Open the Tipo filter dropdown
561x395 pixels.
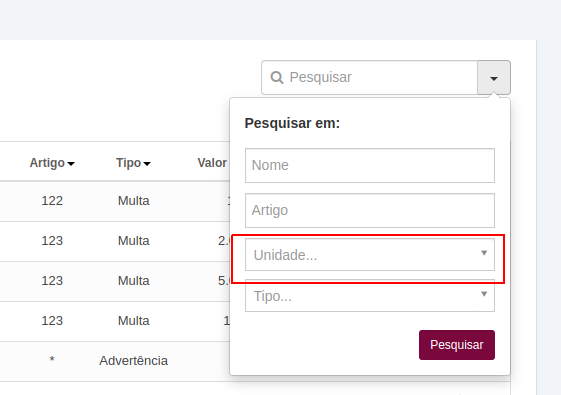pyautogui.click(x=370, y=296)
